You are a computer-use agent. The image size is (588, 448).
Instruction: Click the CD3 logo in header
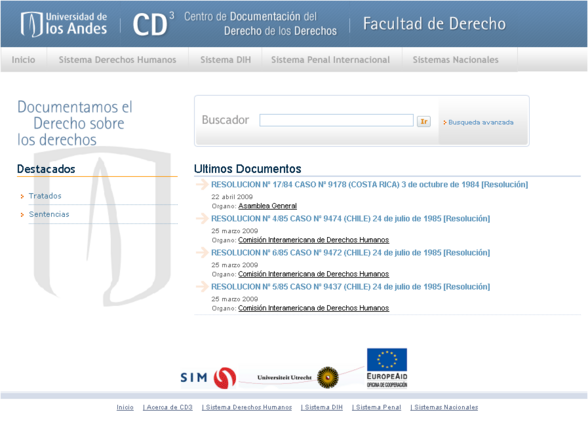153,24
